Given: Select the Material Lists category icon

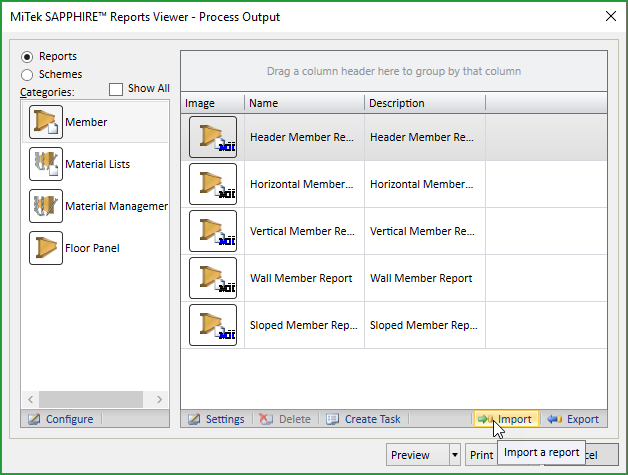Looking at the screenshot, I should pos(46,164).
